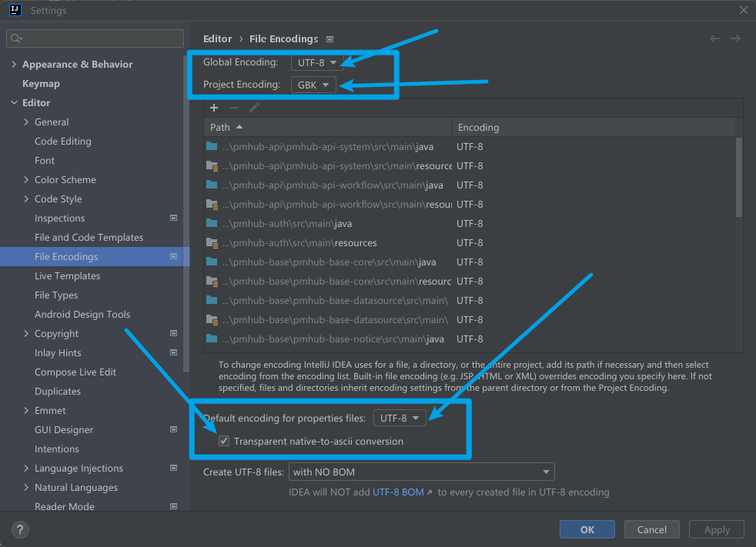Click the help question mark button
756x547 pixels.
(20, 529)
